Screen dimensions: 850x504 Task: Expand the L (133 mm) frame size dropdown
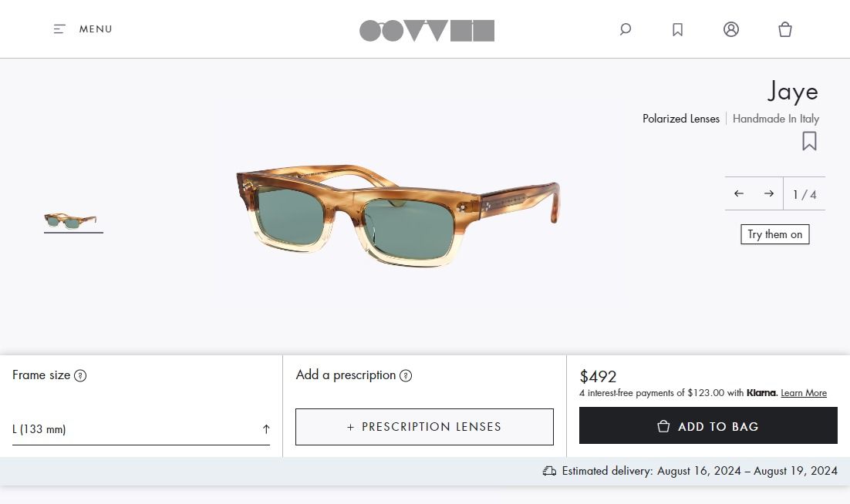[x=141, y=429]
